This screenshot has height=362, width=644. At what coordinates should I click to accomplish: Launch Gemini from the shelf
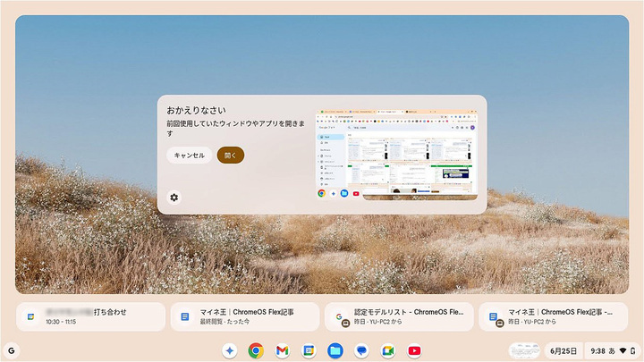(x=230, y=351)
